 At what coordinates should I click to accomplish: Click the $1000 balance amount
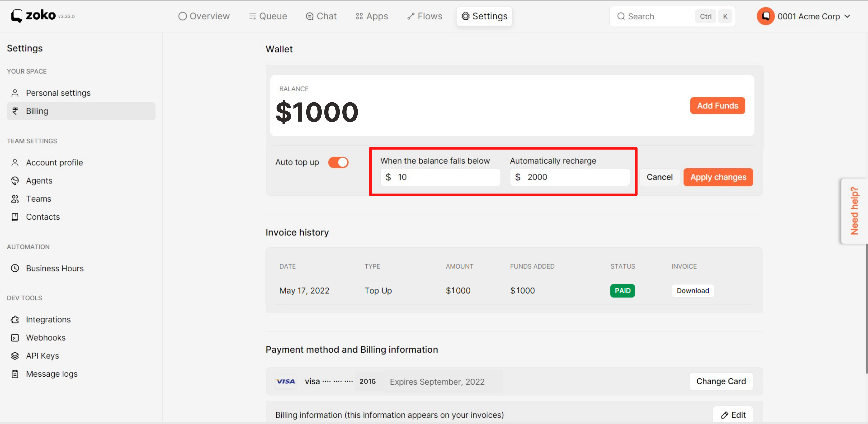tap(317, 112)
